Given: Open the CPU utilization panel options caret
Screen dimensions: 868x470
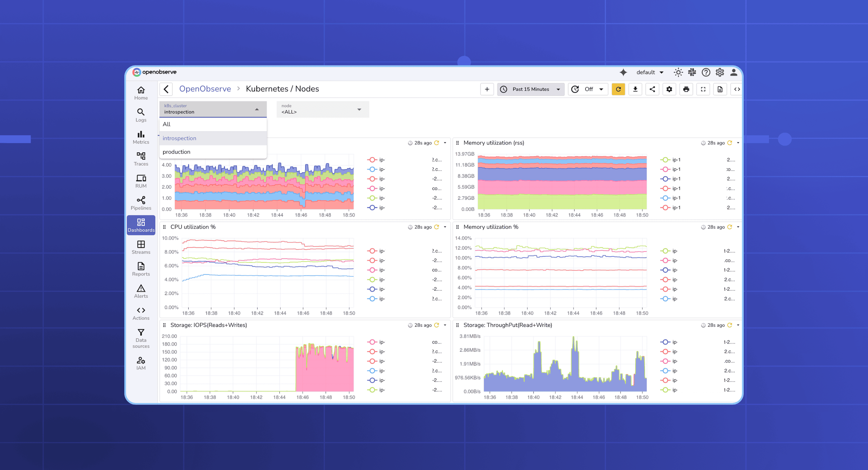Looking at the screenshot, I should [444, 227].
